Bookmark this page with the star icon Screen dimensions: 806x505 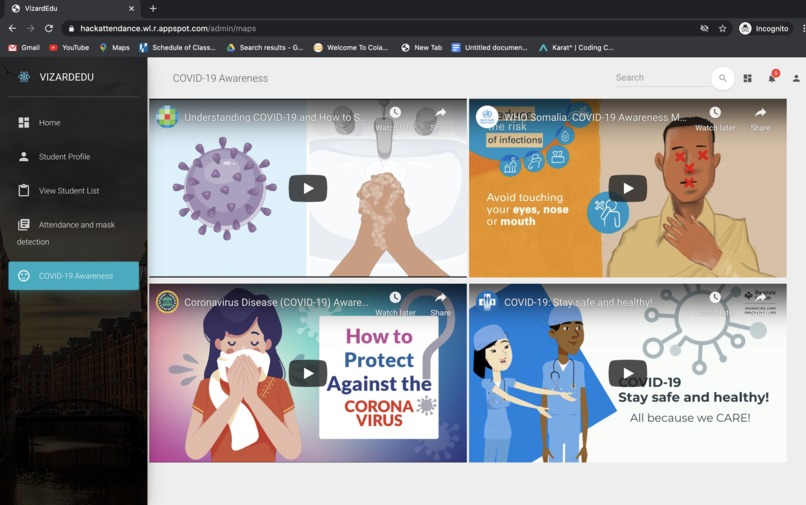click(722, 28)
